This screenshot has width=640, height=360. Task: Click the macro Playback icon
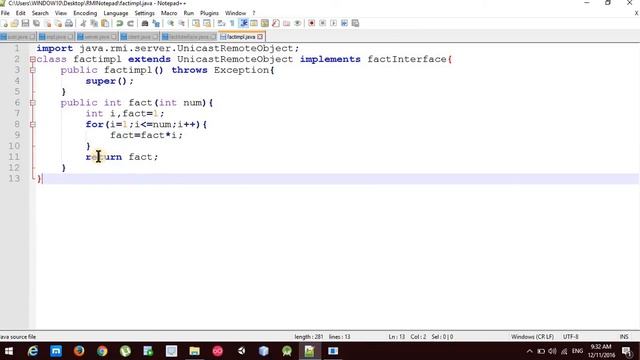click(x=333, y=23)
